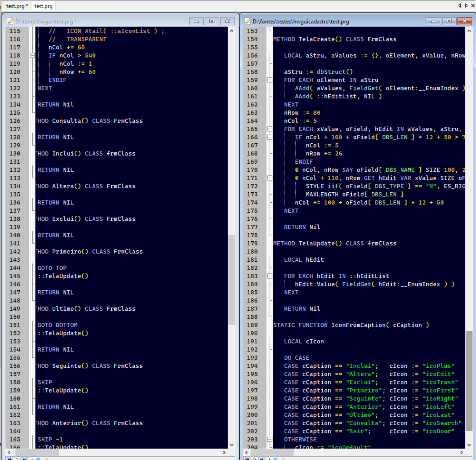The height and width of the screenshot is (460, 476).
Task: Collapse the OTHERWISE block at line 203
Action: [x=270, y=439]
